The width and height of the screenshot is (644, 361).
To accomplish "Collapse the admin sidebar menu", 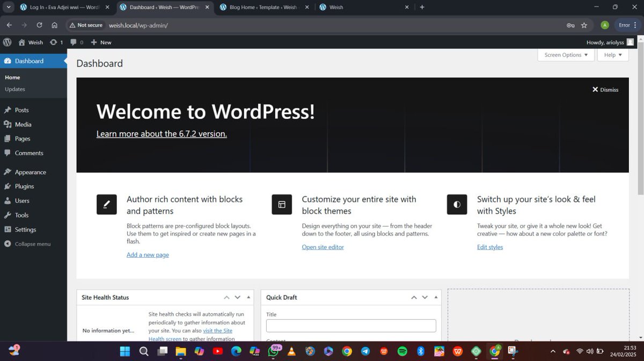I will (28, 244).
